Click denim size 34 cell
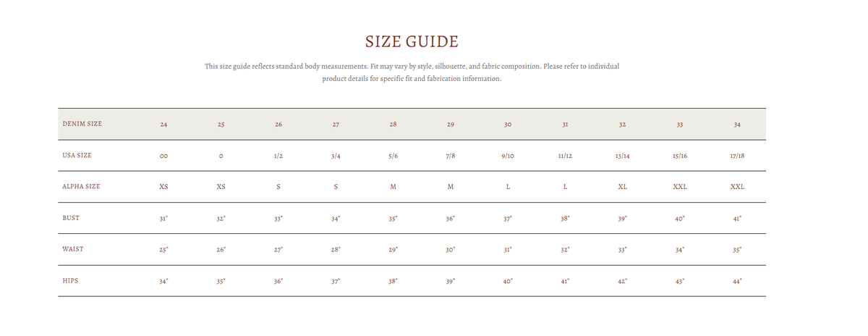868x336 pixels. (737, 125)
